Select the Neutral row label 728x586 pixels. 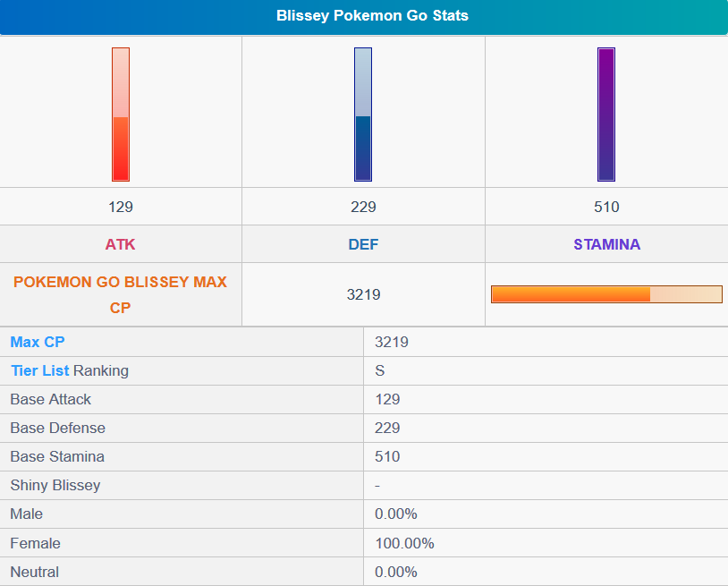pos(34,572)
